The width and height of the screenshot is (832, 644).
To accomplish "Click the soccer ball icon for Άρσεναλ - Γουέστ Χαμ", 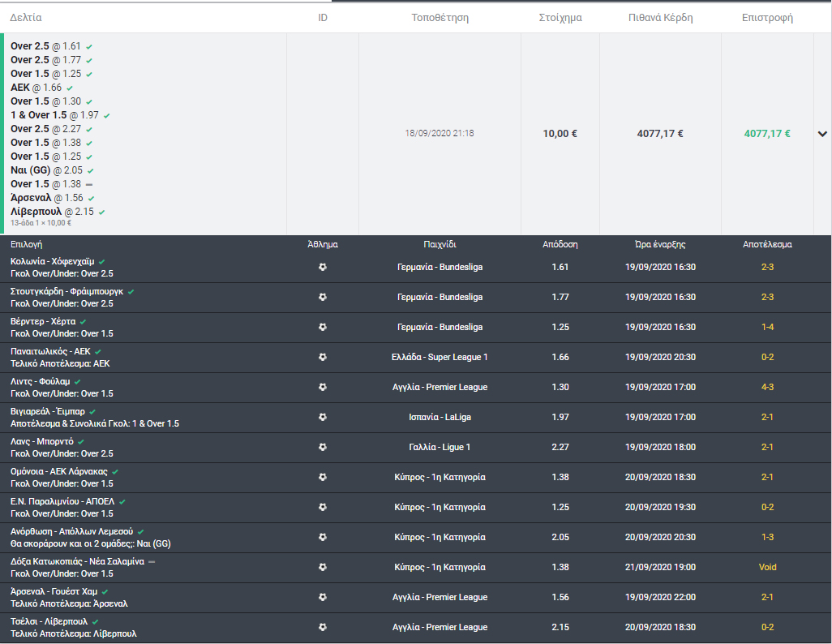I will click(323, 597).
